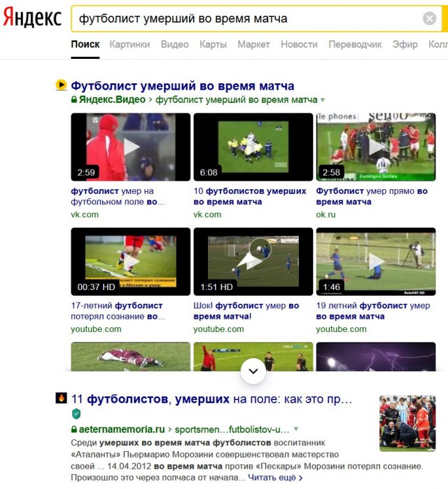
Task: Clear the search query with X icon
Action: 429,18
